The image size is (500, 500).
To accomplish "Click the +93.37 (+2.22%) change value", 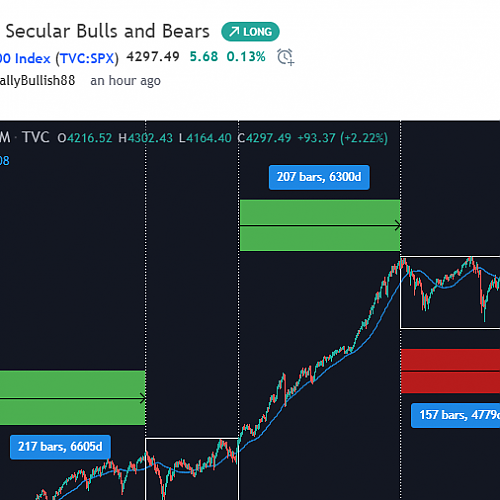I will (343, 138).
